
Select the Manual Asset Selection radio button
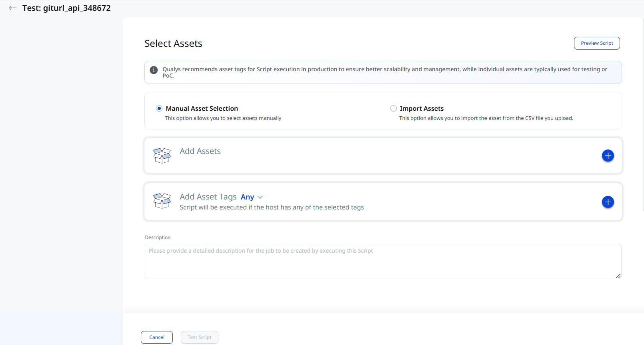159,108
